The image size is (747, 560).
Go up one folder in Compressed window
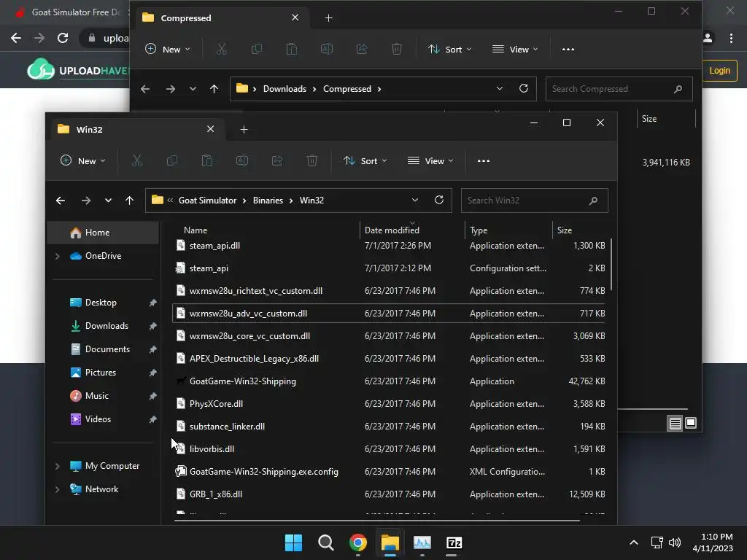214,89
